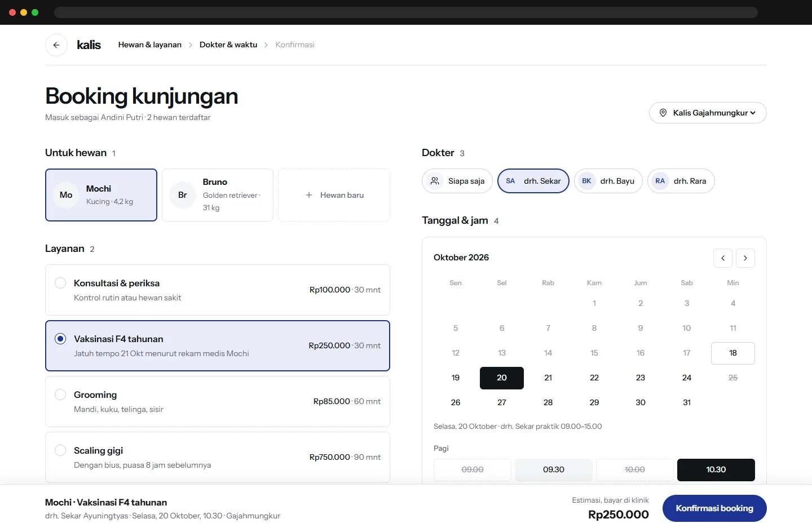Viewport: 812px width, 532px height.
Task: Select Scaling gigi radio button
Action: click(60, 450)
